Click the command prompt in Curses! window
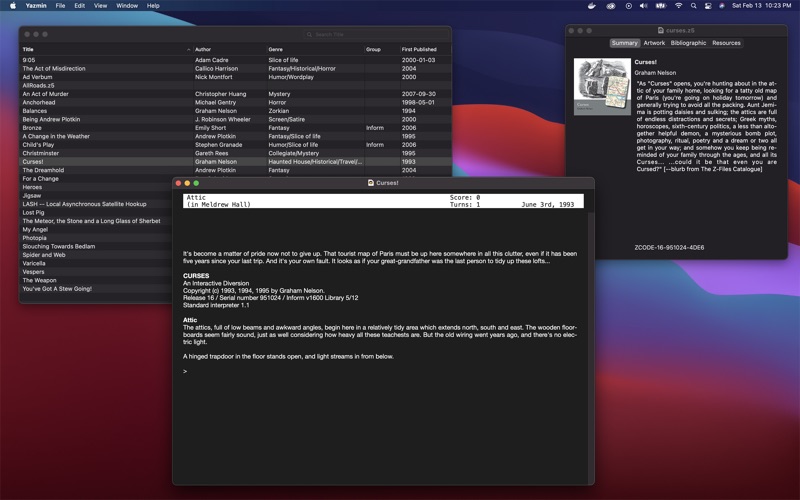 [185, 371]
